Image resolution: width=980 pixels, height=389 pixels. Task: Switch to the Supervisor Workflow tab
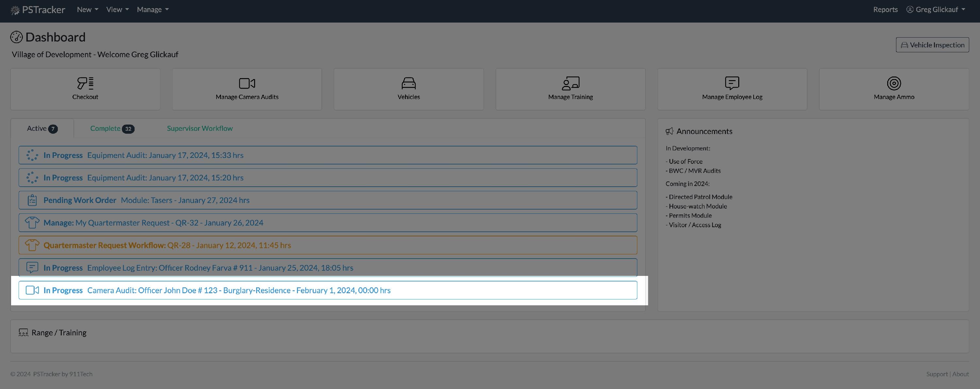(200, 128)
